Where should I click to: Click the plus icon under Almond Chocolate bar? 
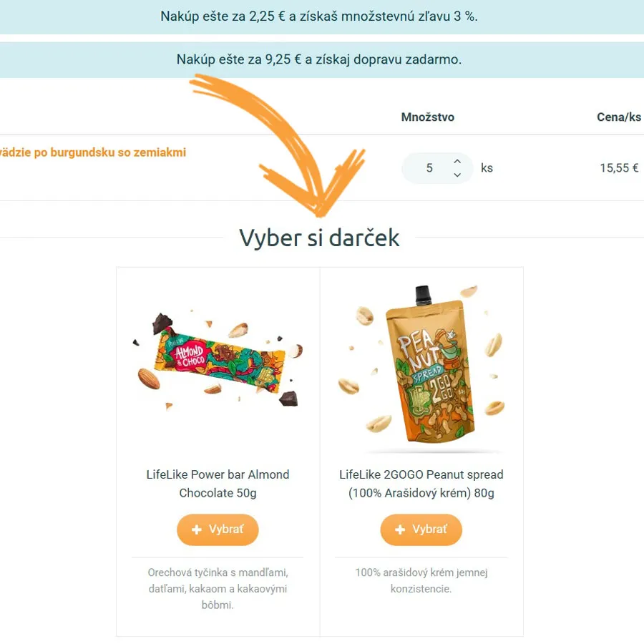click(197, 530)
